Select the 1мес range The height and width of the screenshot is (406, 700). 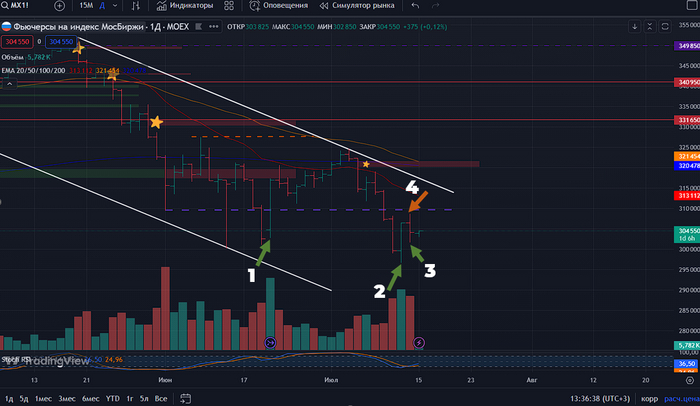43,398
